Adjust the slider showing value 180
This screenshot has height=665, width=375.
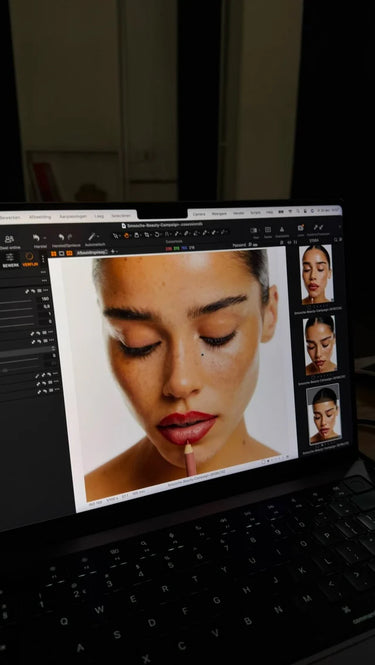(x=16, y=302)
